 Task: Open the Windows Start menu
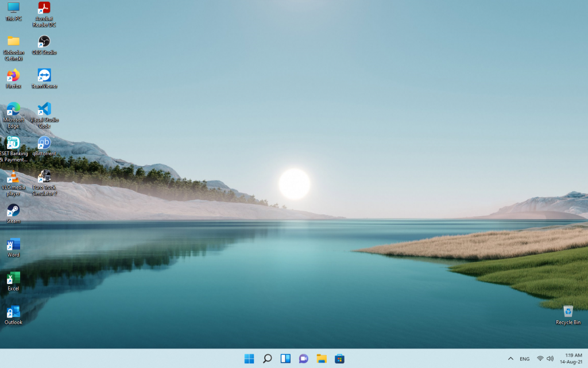249,359
